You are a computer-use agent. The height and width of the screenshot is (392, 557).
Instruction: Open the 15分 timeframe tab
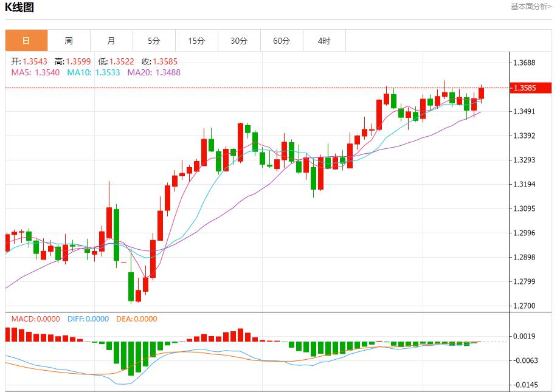196,41
